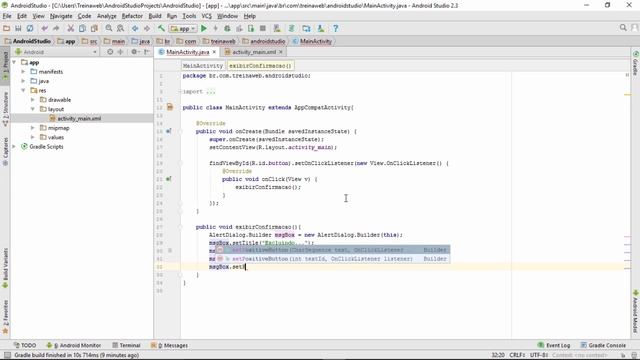The width and height of the screenshot is (640, 360).
Task: Collapse the layout folder
Action: point(33,109)
